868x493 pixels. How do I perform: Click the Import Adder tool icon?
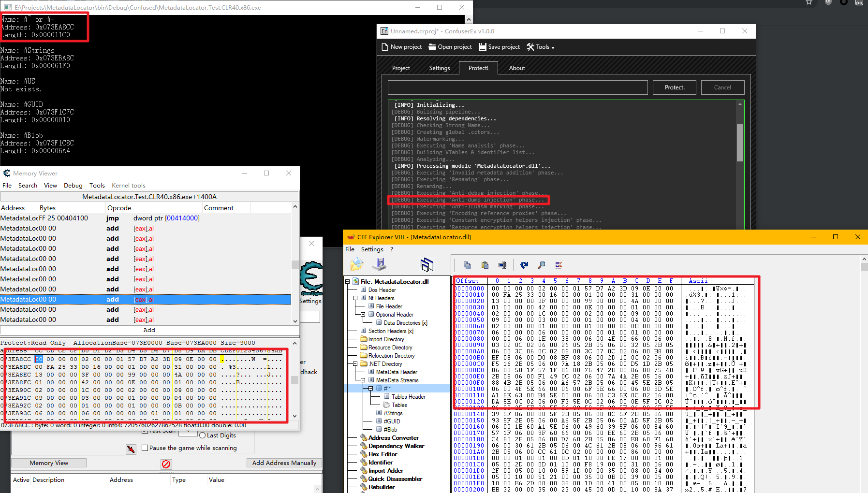[x=363, y=471]
